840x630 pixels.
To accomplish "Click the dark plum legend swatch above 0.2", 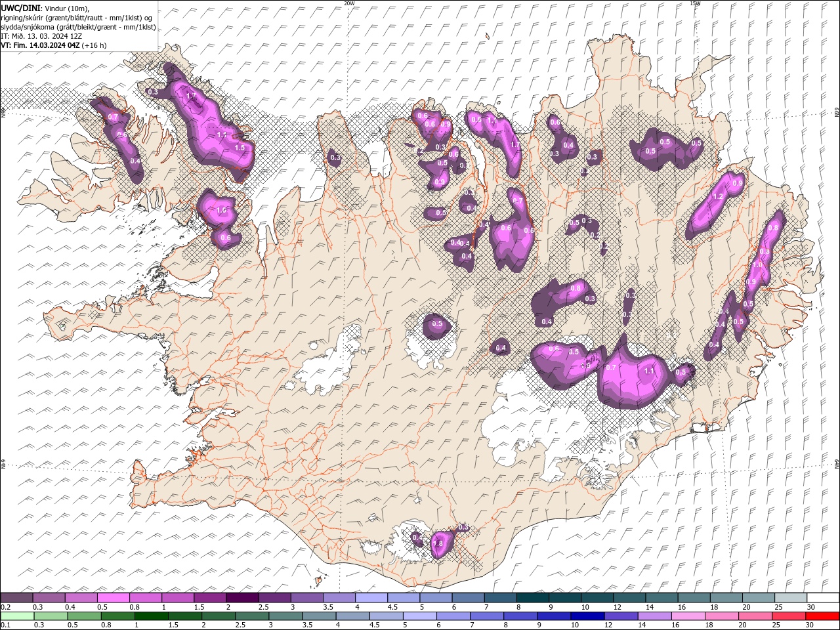I will [17, 598].
